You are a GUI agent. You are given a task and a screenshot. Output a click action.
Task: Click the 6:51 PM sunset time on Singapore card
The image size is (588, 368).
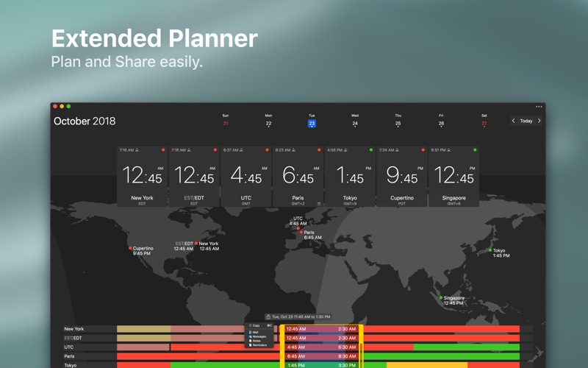438,150
